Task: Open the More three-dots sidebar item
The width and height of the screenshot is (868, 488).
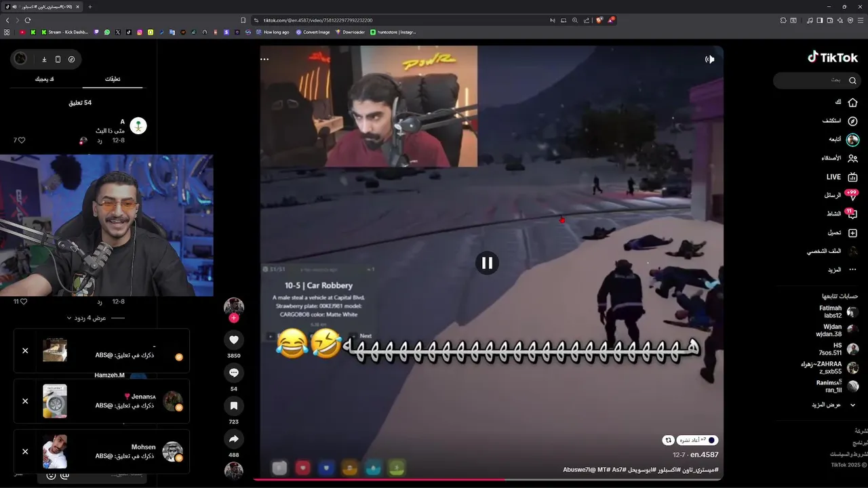Action: (852, 270)
